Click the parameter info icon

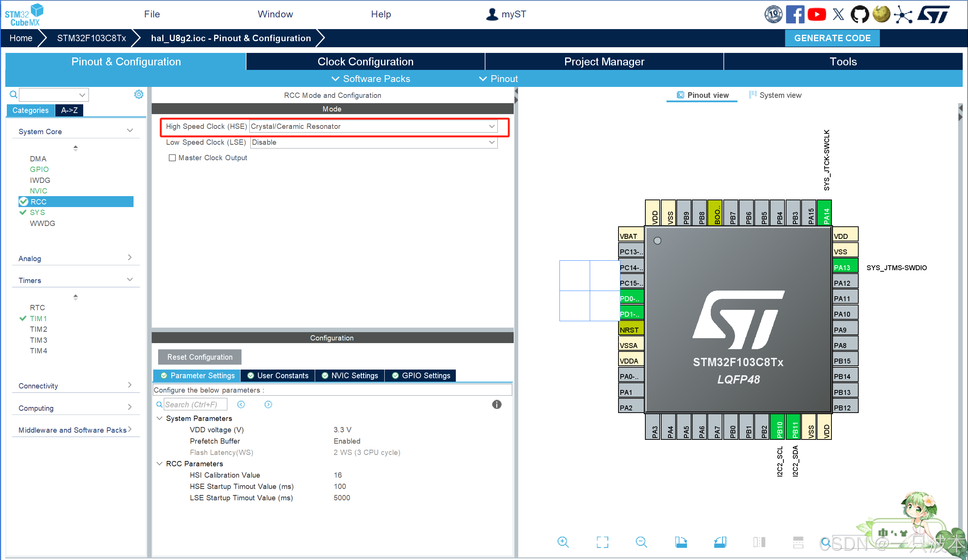pos(496,404)
